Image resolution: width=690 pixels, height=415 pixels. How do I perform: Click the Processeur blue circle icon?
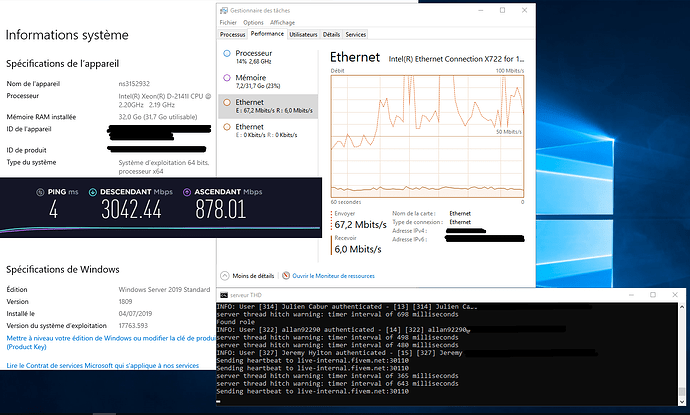tap(227, 53)
